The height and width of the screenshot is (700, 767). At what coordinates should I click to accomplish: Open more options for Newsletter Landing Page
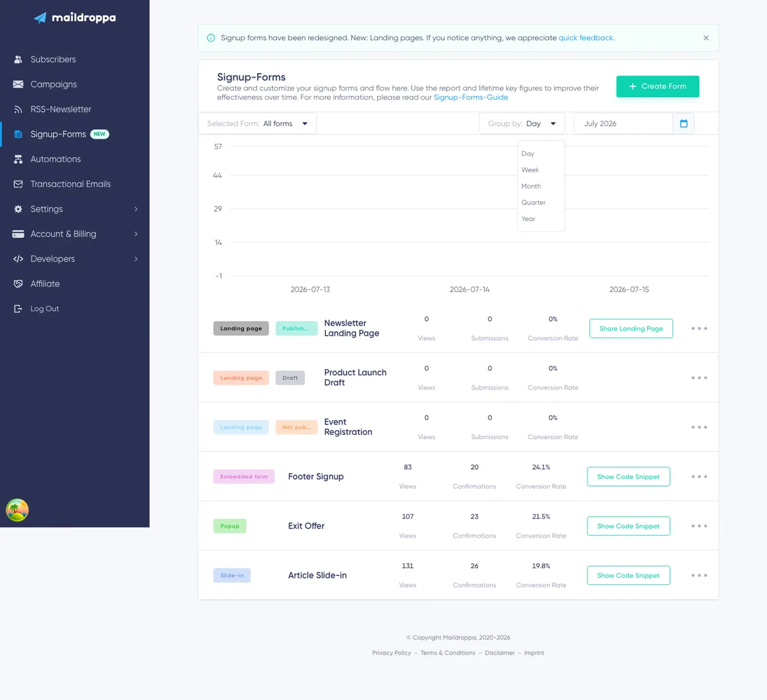click(x=699, y=329)
